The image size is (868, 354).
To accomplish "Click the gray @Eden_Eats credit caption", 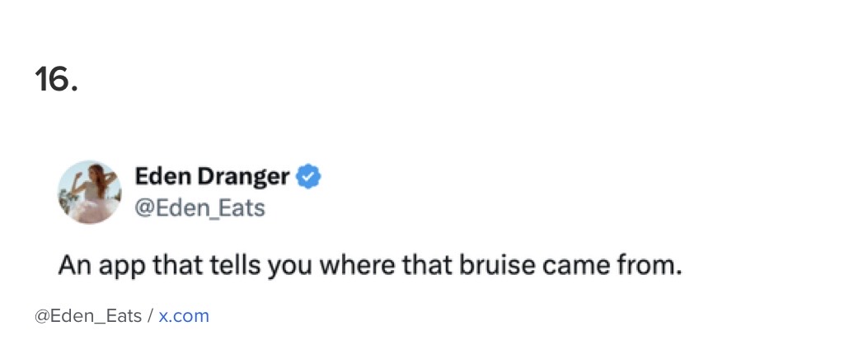I will (x=88, y=316).
